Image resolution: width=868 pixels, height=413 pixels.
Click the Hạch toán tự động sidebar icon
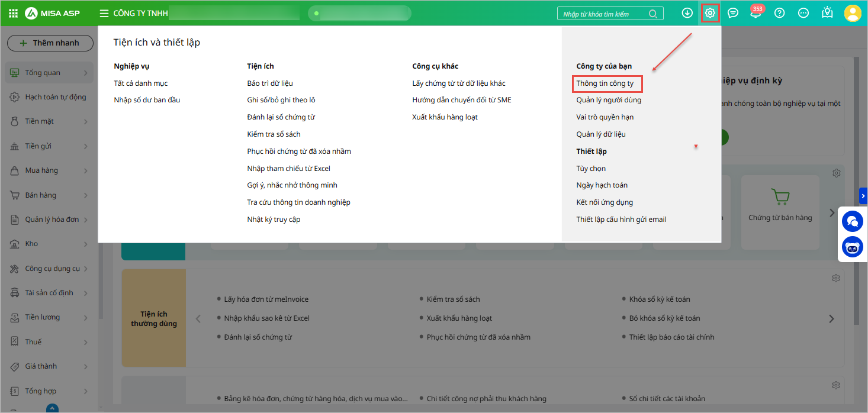[x=14, y=97]
